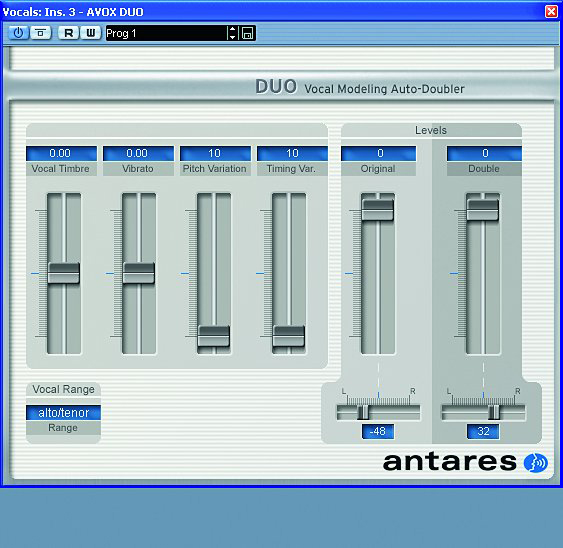The height and width of the screenshot is (548, 563).
Task: Enable the R read automation button
Action: click(68, 33)
